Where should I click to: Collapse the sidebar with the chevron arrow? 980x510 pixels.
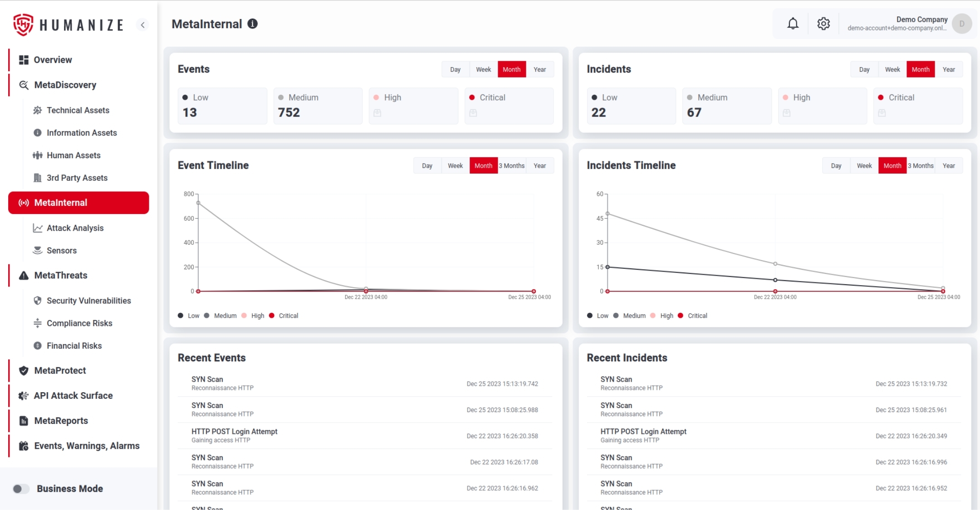[142, 25]
